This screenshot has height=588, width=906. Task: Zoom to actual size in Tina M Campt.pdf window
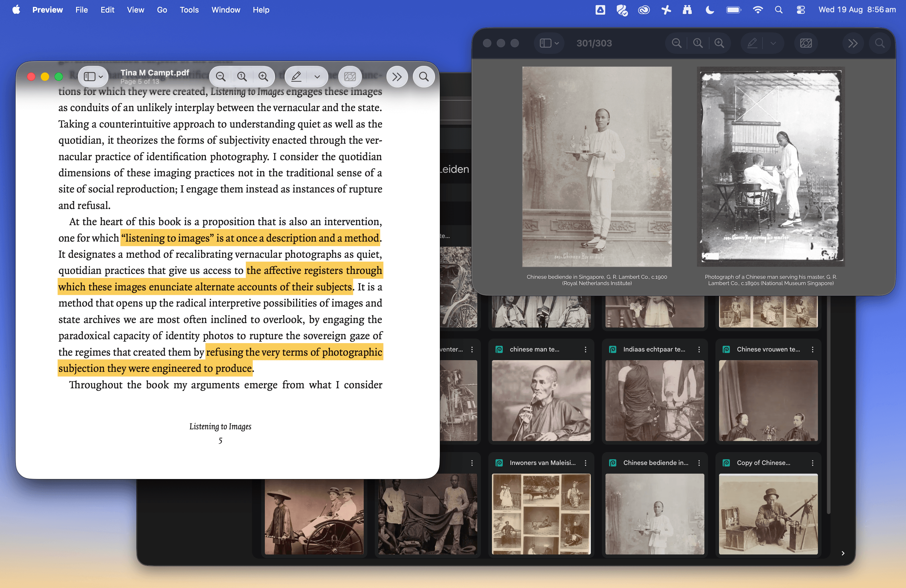(x=242, y=76)
